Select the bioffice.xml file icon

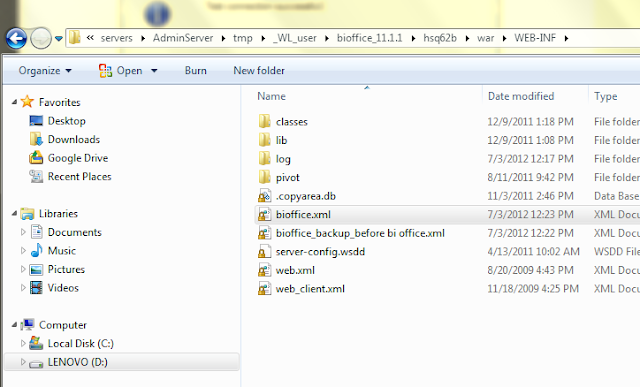[264, 214]
